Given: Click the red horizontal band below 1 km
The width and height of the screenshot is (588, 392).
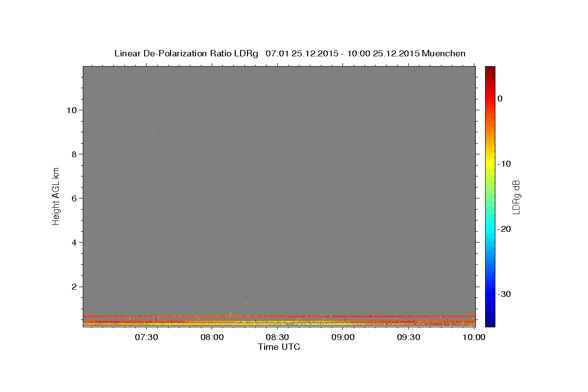Looking at the screenshot, I should [x=279, y=316].
